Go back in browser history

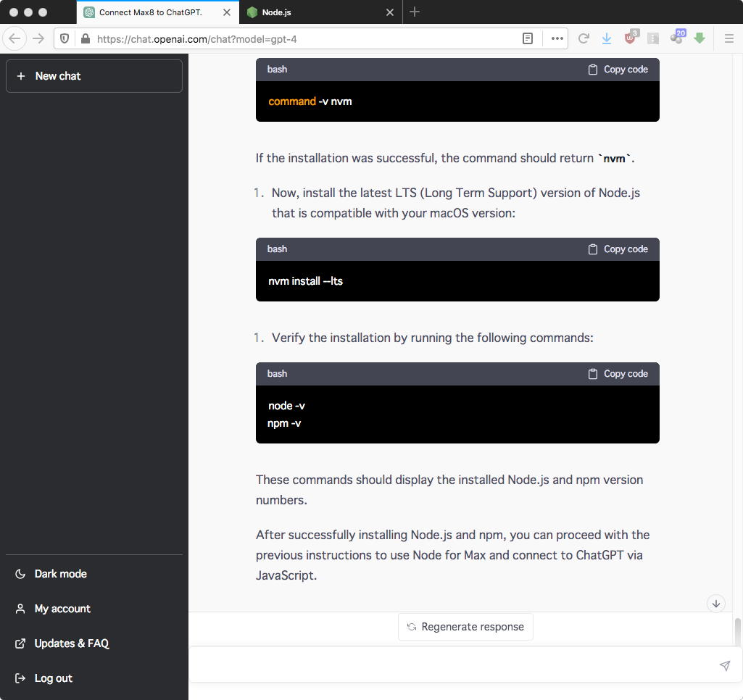14,38
